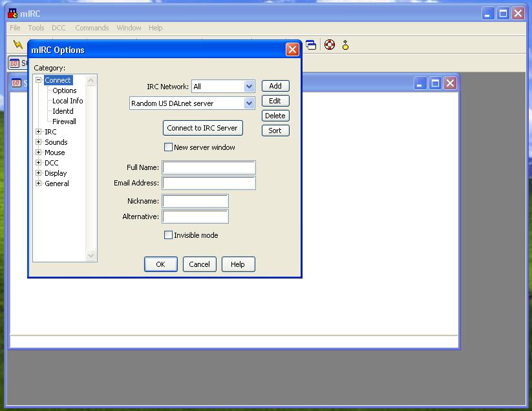532x411 pixels.
Task: Expand the Sounds category plus box
Action: [39, 142]
